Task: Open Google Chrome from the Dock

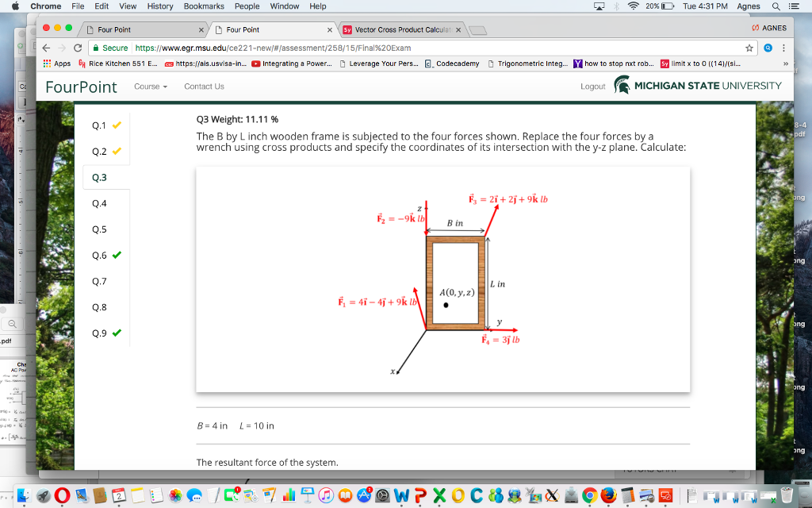Action: coord(590,495)
